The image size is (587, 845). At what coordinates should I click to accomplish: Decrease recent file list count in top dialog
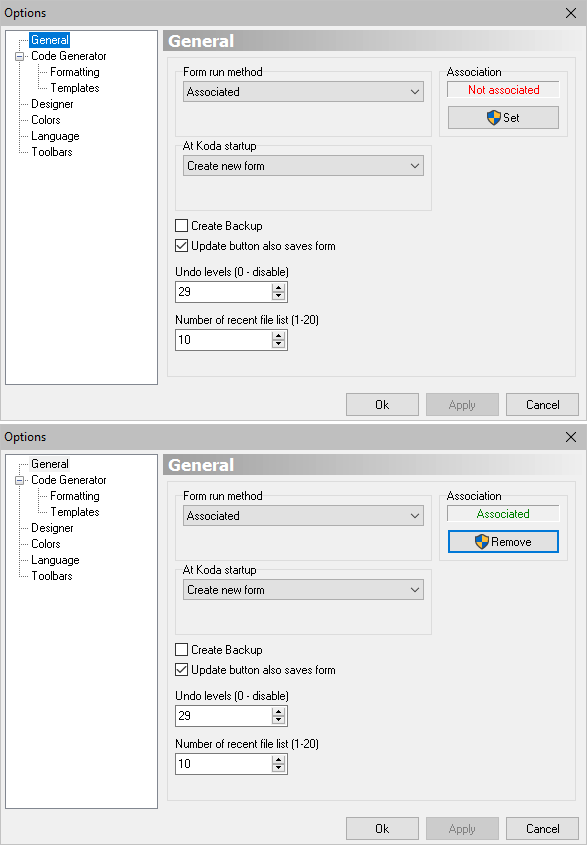278,344
